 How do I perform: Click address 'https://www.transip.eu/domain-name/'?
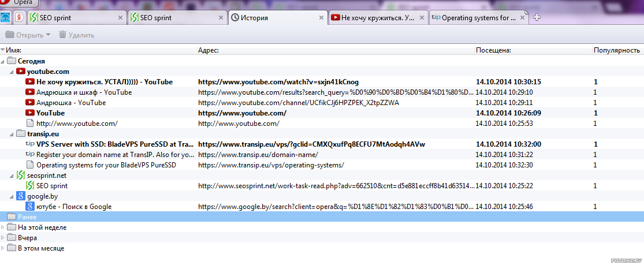pyautogui.click(x=258, y=155)
